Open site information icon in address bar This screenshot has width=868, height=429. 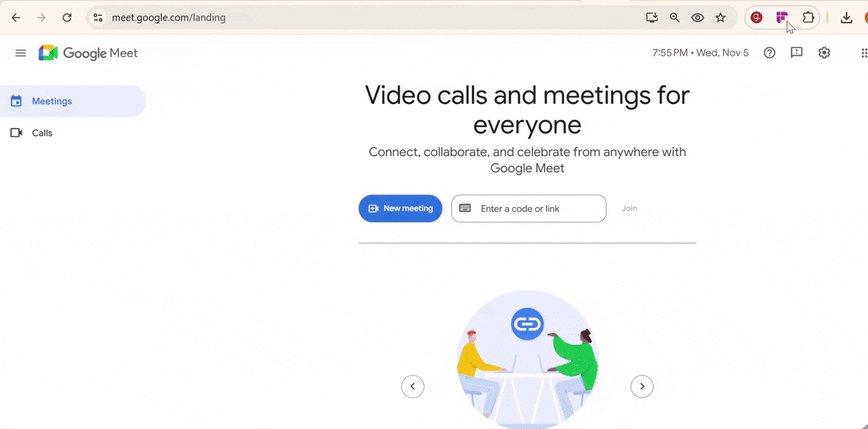click(98, 18)
